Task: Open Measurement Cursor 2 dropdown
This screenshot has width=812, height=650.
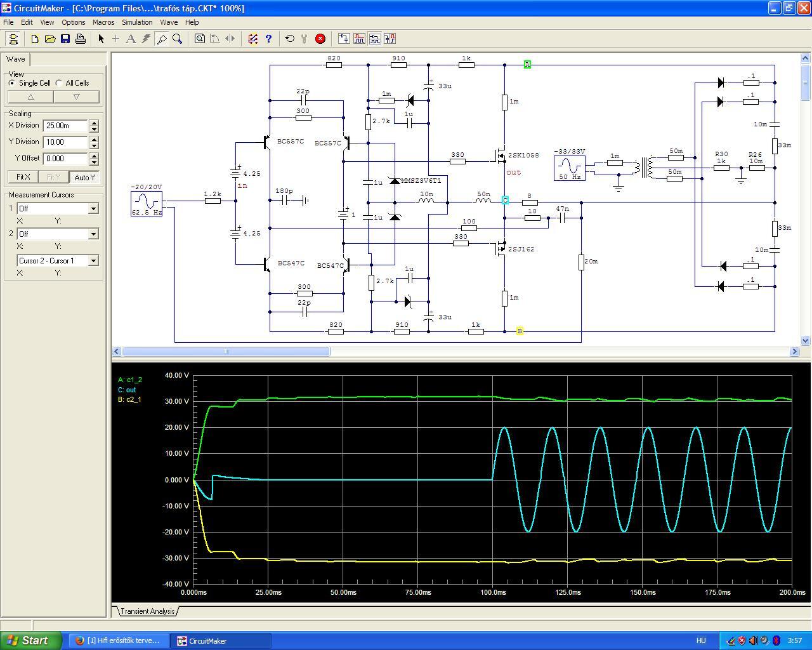Action: tap(93, 234)
